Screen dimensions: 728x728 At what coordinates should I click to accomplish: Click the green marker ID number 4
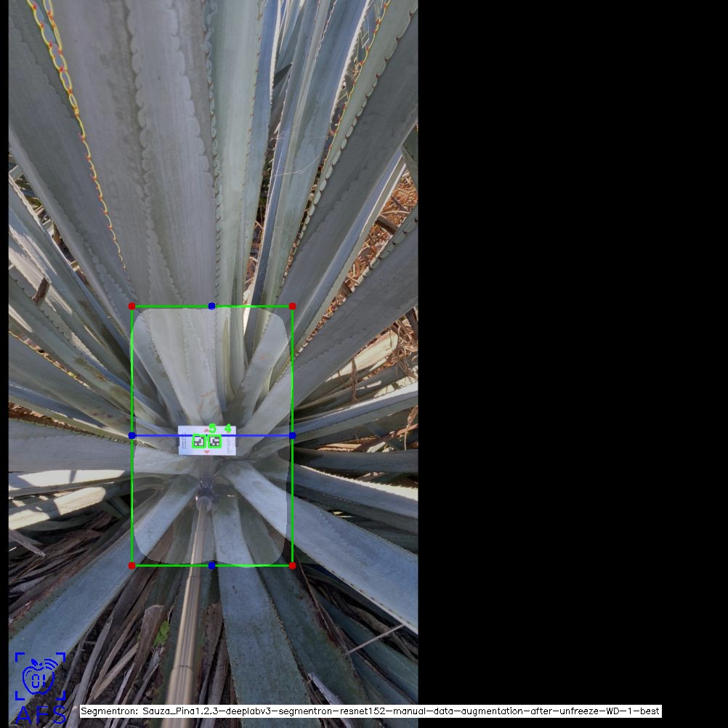point(228,428)
